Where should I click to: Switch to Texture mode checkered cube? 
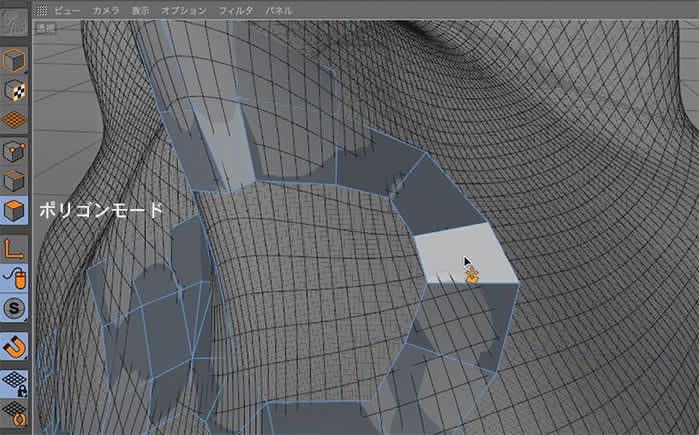(x=15, y=91)
